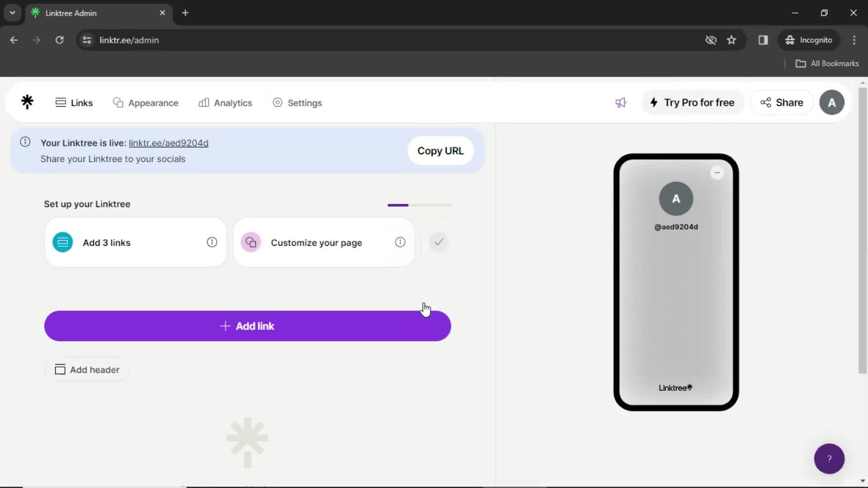Click the Copy URL button

point(441,151)
